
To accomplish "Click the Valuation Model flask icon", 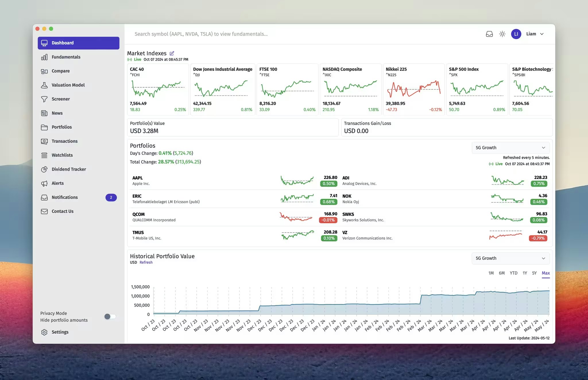I will (x=44, y=85).
